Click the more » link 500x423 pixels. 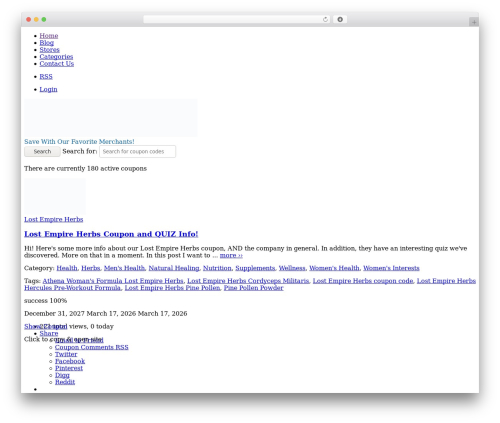(x=231, y=255)
